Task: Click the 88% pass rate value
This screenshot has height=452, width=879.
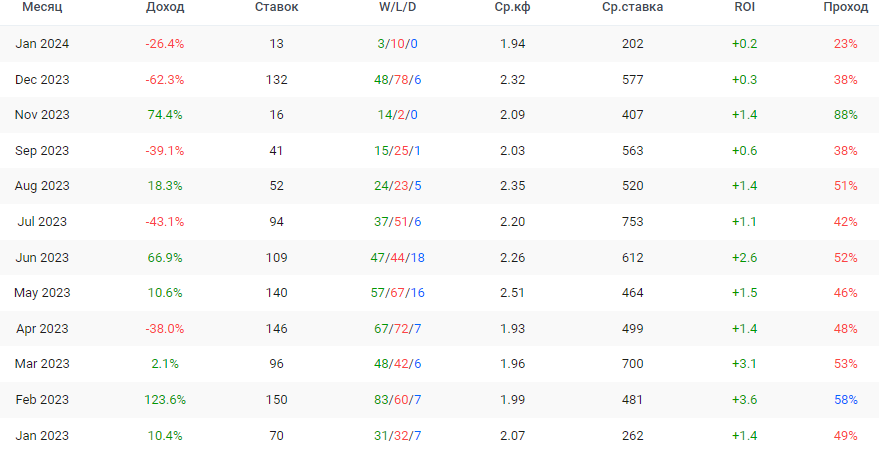Action: coord(846,115)
